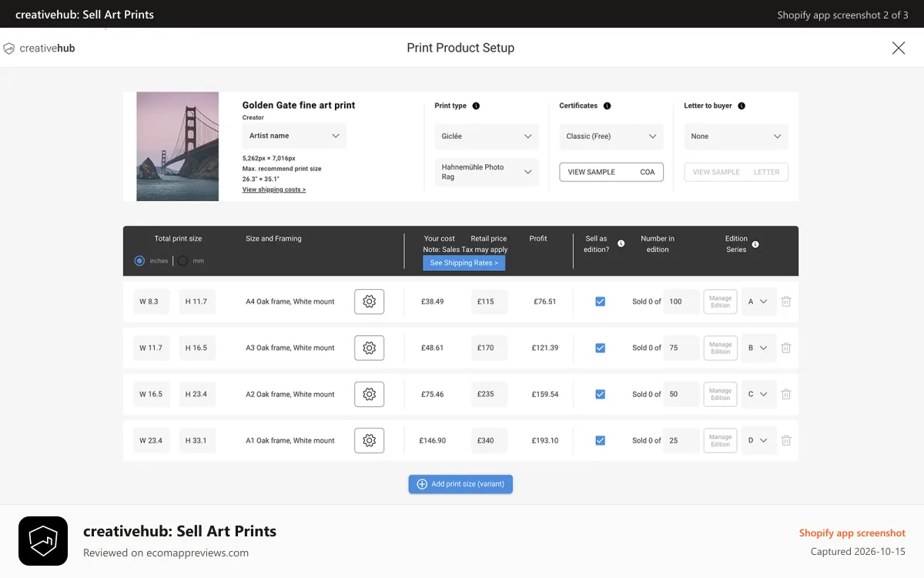This screenshot has height=578, width=924.
Task: Click Golden Gate fine art print title
Action: click(x=299, y=106)
